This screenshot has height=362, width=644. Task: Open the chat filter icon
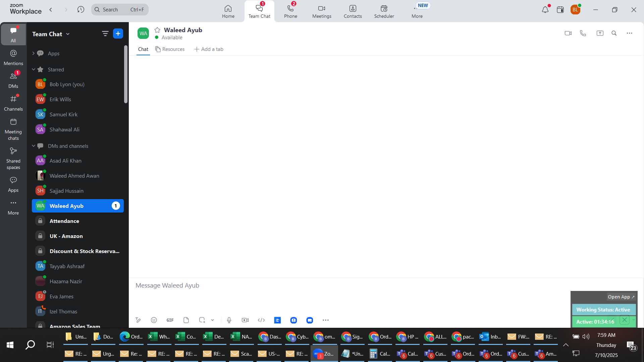(x=105, y=34)
